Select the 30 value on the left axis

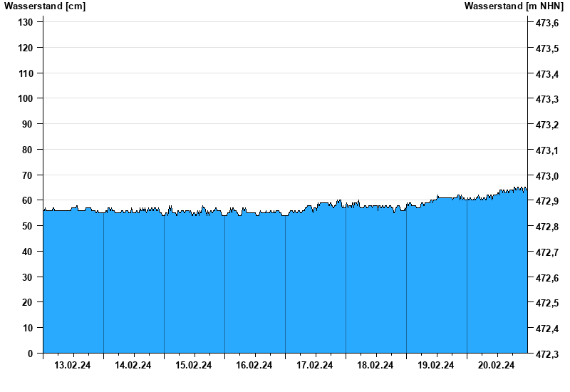point(28,277)
